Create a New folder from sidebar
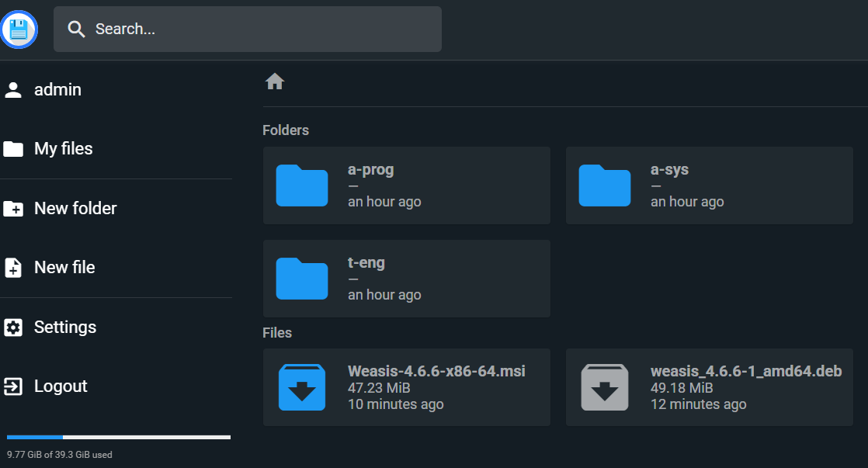Image resolution: width=868 pixels, height=468 pixels. click(75, 209)
